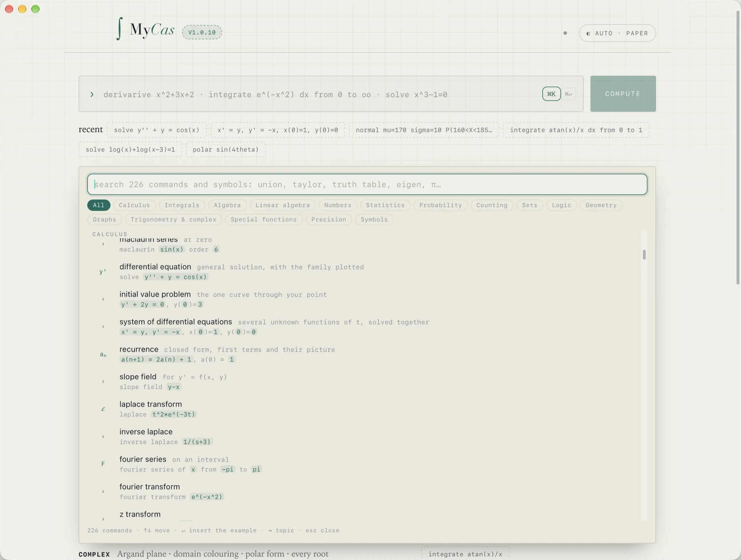Click the ⌘K shortcut badge

coord(551,94)
